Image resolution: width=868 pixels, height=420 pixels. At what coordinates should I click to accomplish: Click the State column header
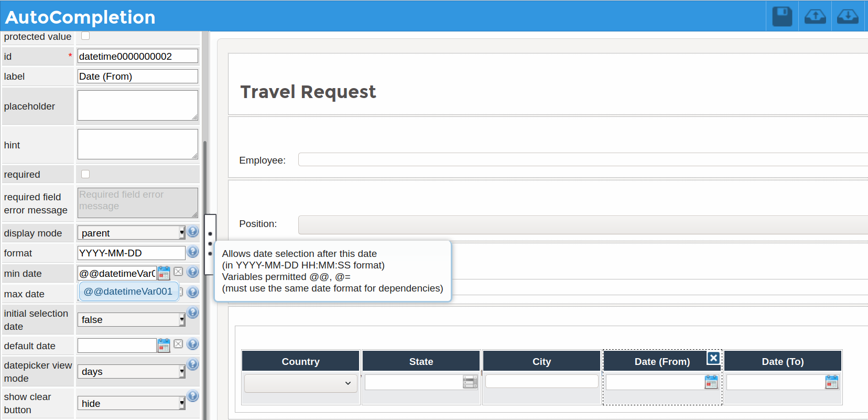tap(421, 361)
